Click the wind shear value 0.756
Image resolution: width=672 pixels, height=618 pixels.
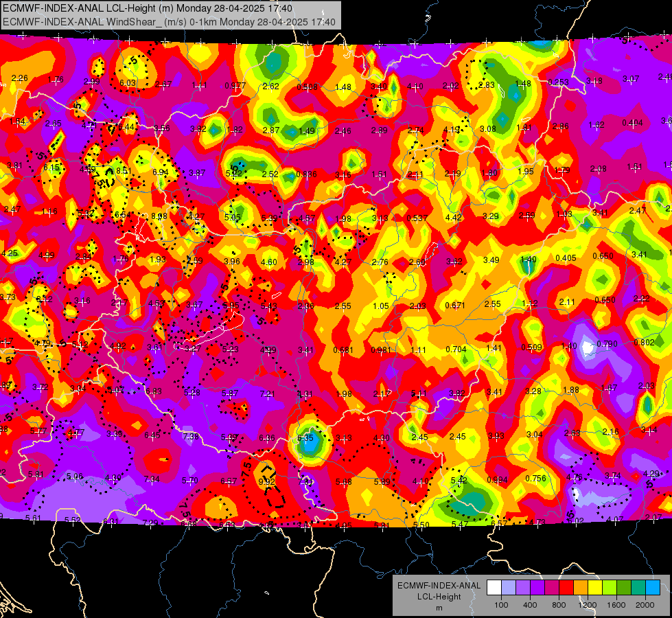point(535,478)
